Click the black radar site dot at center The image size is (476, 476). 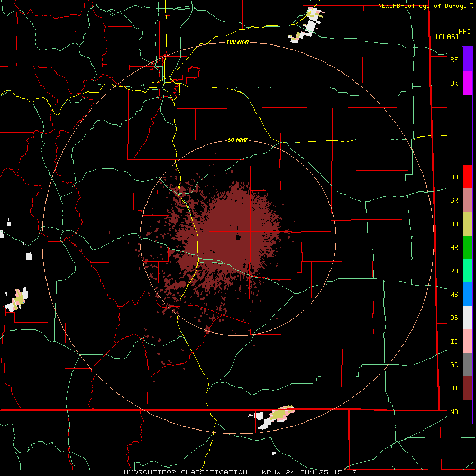coord(239,237)
